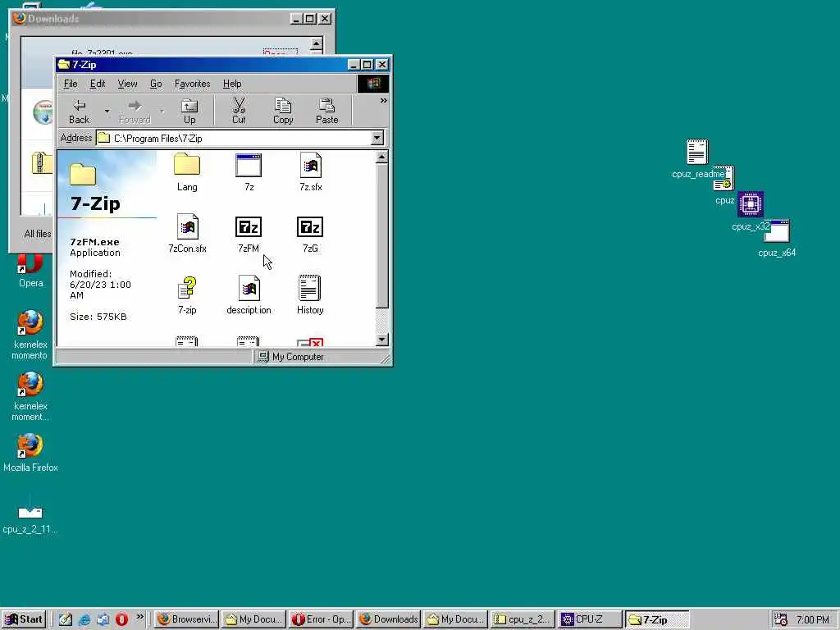Click the 7-Zip taskbar button
The image size is (840, 630).
click(x=657, y=619)
